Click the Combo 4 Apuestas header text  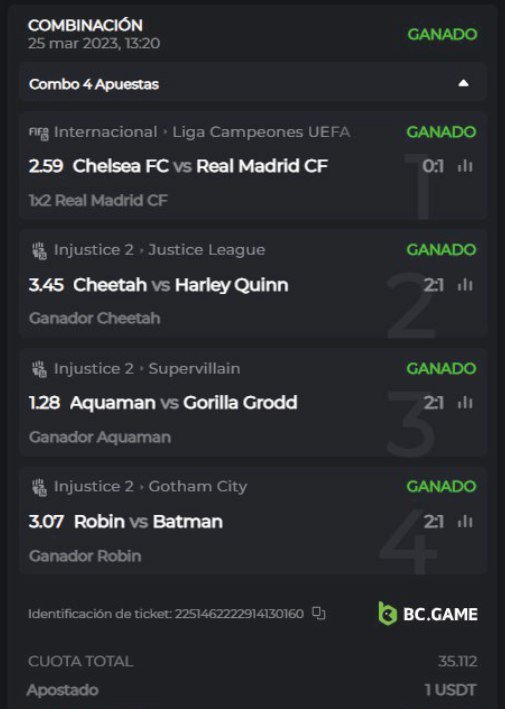click(94, 84)
